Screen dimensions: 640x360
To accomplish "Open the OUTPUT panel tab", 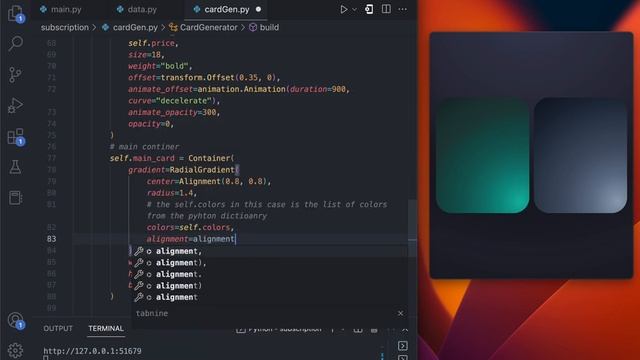I will click(58, 328).
